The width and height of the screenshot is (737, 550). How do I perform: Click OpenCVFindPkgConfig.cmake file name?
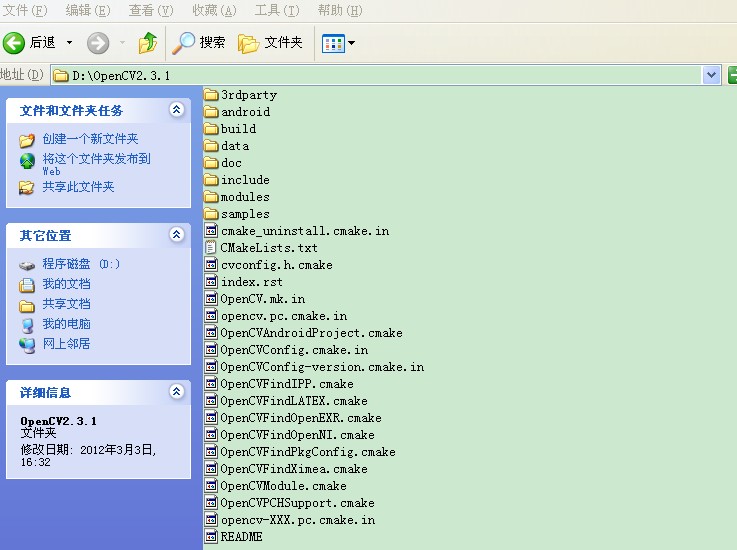coord(308,452)
